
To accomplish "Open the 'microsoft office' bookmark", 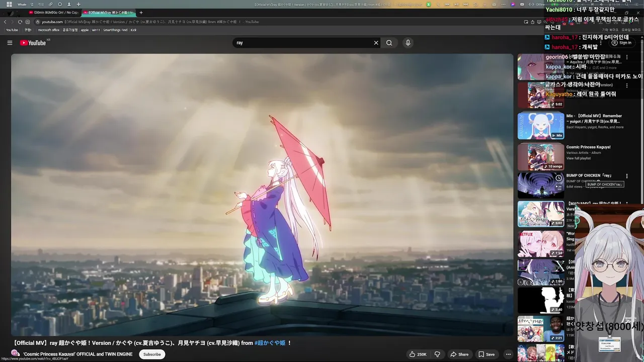I will pos(49,30).
